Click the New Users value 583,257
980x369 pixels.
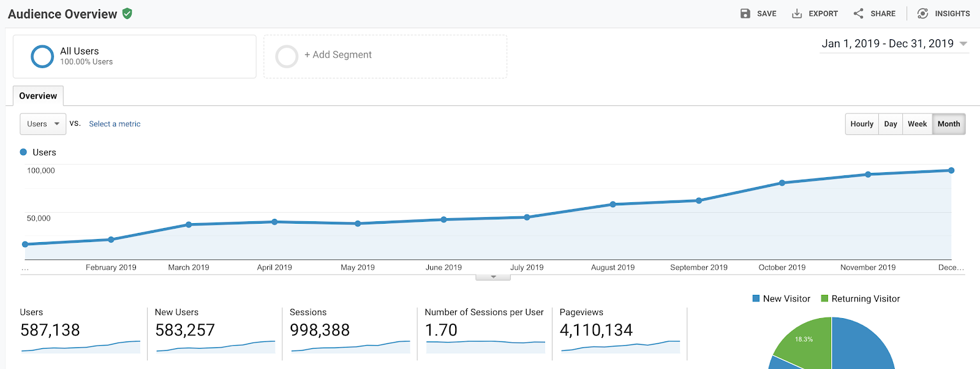click(185, 330)
